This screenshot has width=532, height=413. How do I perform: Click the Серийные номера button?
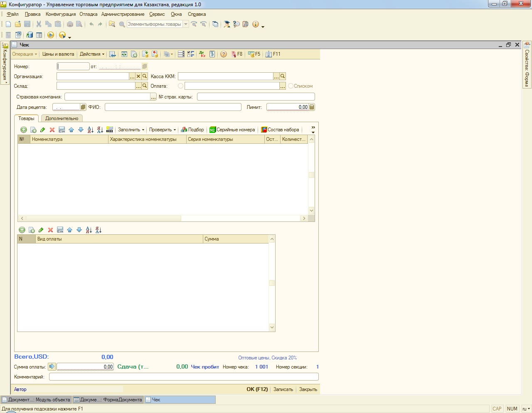pyautogui.click(x=232, y=130)
